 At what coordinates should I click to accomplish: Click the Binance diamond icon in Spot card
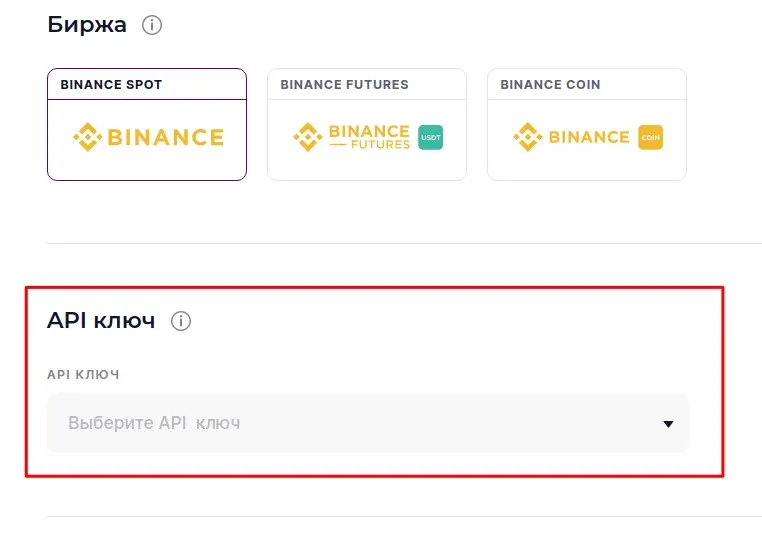(87, 138)
